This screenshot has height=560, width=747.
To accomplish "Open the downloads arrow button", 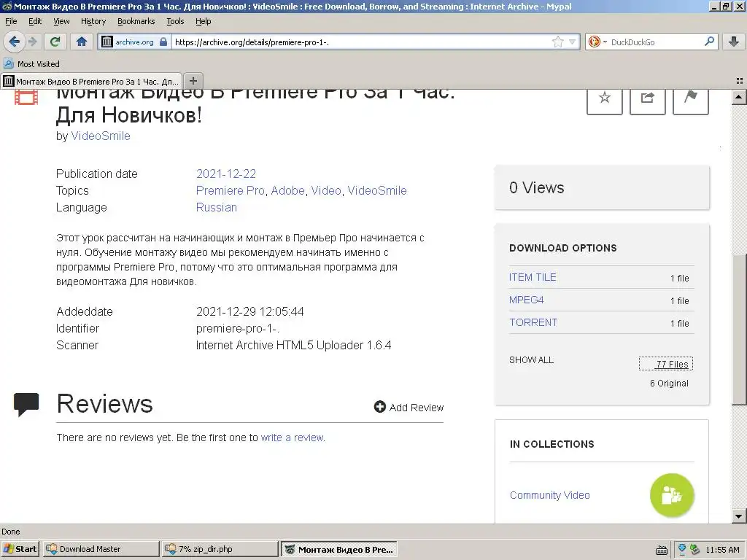I will [734, 42].
